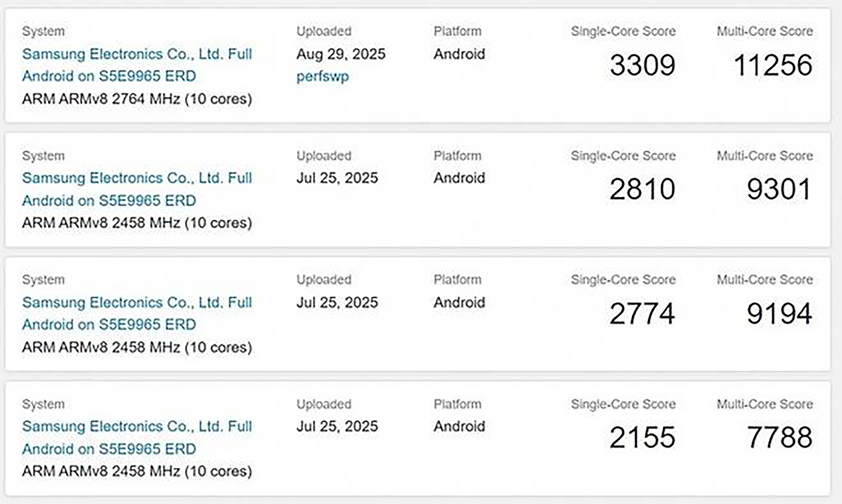842x504 pixels.
Task: Click the ARM ARMv8 2764 MHz processor text
Action: 137,99
